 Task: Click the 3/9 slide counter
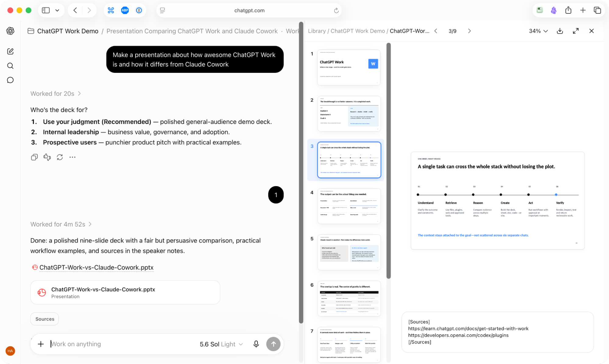[452, 31]
